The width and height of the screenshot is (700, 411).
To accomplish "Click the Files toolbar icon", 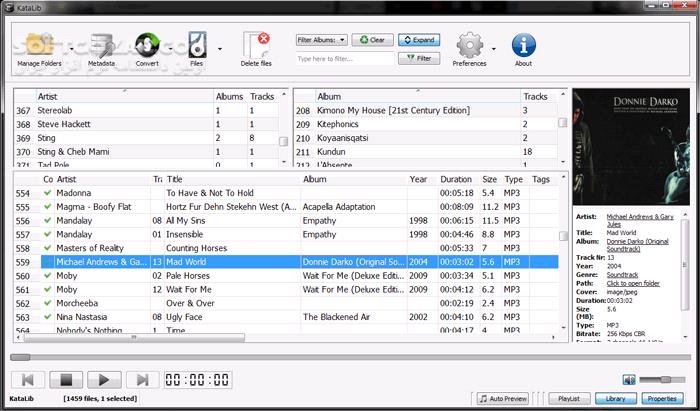I will tap(196, 48).
